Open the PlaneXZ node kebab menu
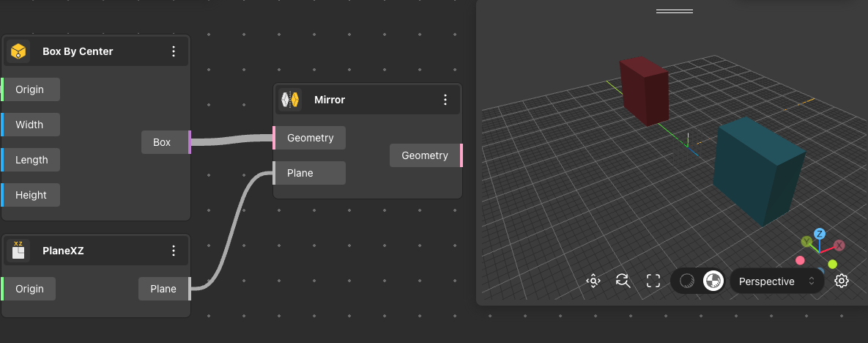Viewport: 868px width, 343px height. [x=174, y=251]
